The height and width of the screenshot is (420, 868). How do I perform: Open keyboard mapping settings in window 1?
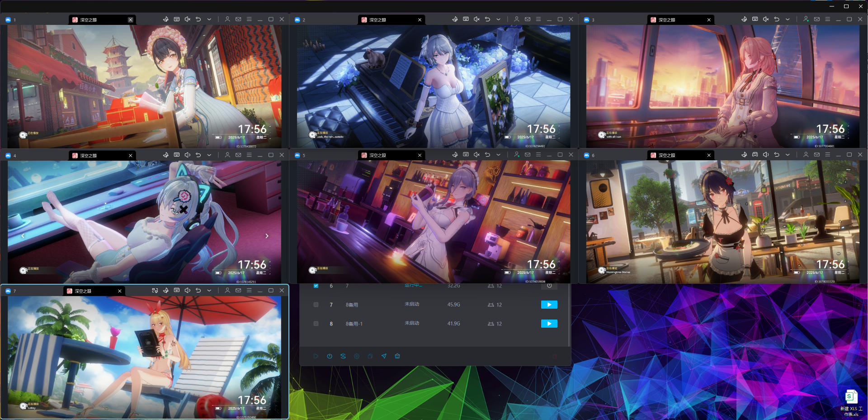(x=177, y=19)
